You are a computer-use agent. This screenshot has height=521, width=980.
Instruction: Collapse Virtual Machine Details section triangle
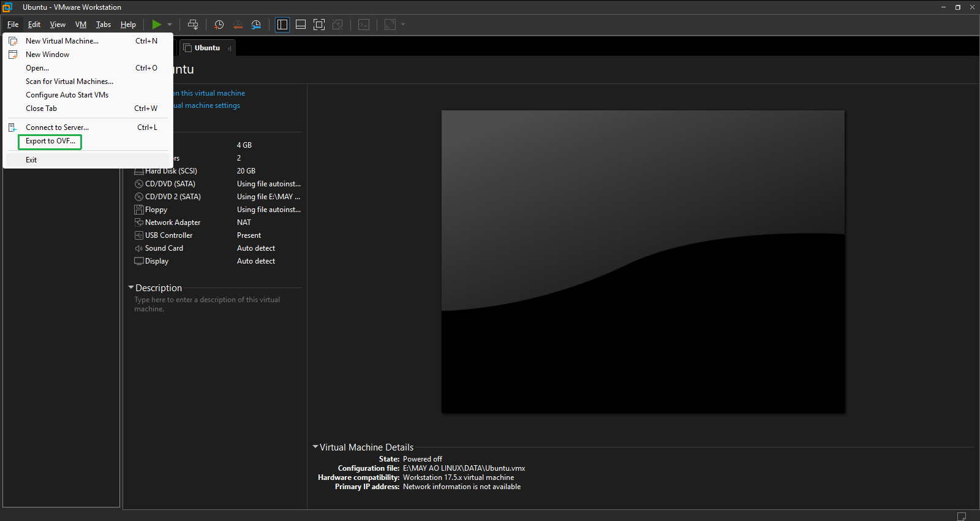click(x=315, y=447)
